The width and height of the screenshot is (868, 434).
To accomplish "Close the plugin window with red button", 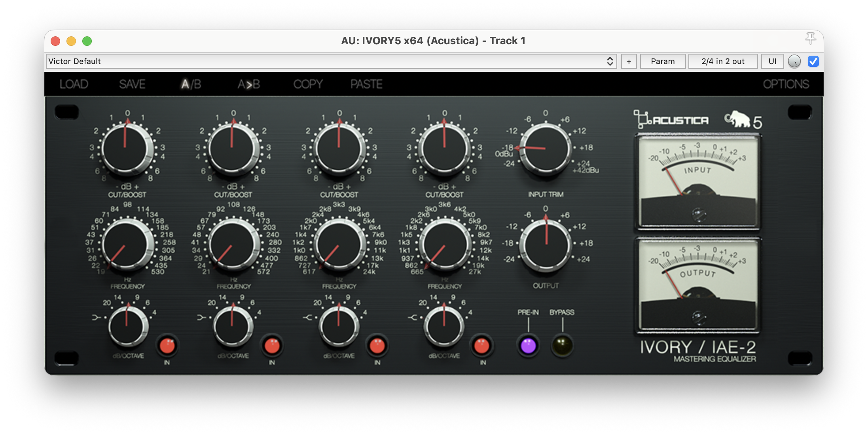I will click(56, 41).
